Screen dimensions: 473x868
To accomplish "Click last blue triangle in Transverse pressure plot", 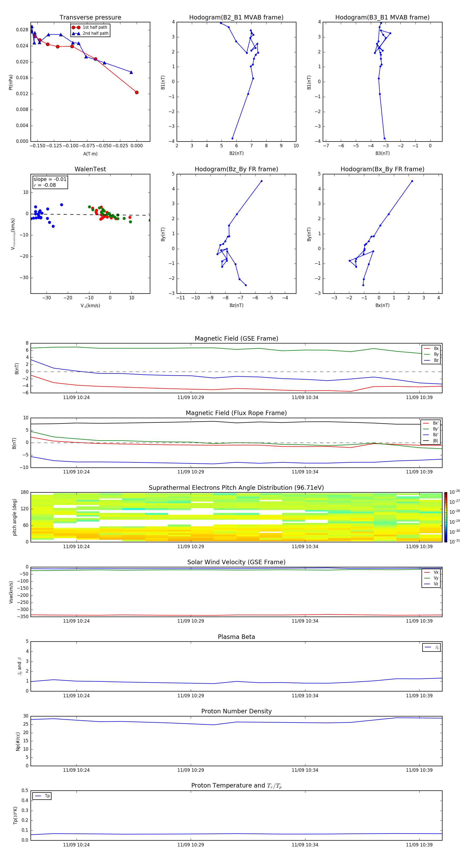I will [x=131, y=72].
